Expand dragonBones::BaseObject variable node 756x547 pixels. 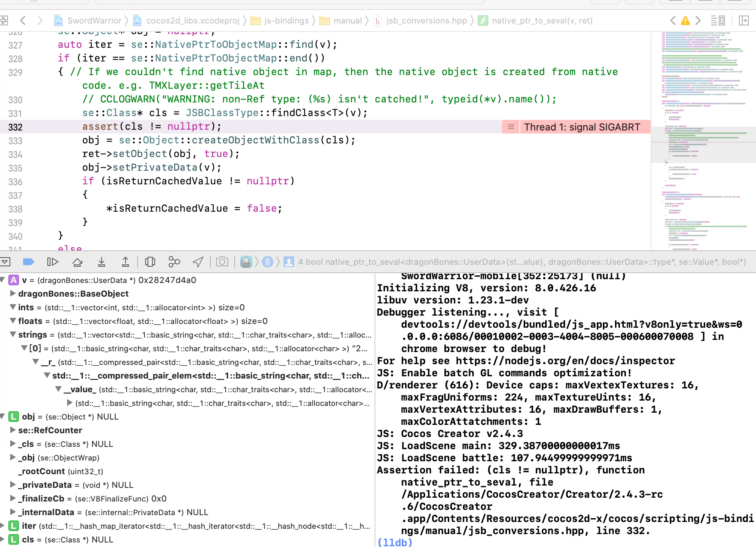click(x=13, y=294)
